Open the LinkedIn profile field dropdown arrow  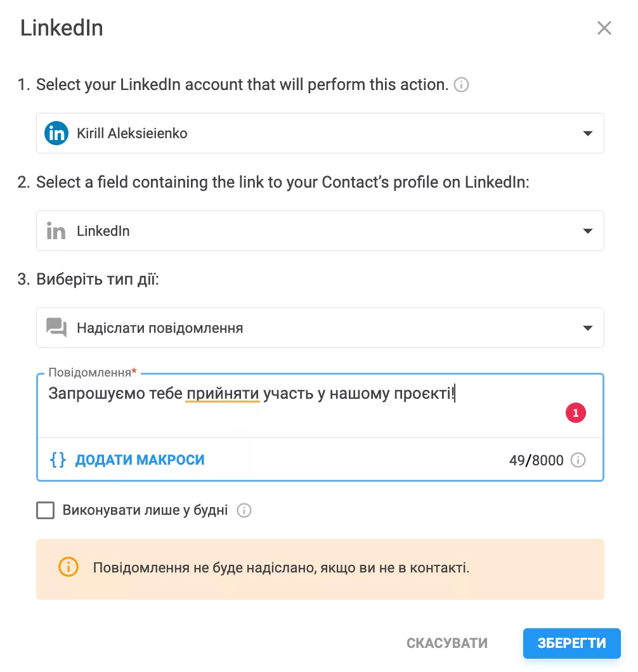[588, 231]
